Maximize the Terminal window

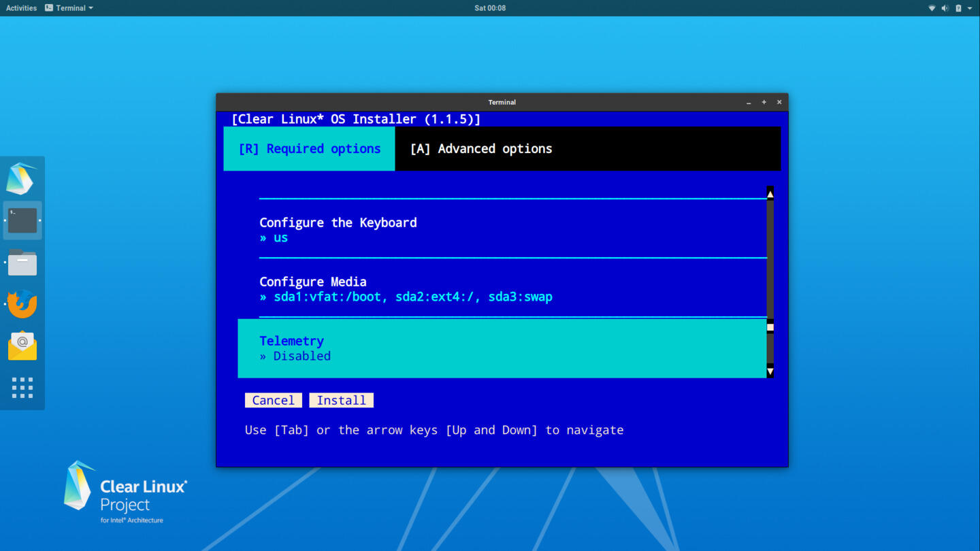pyautogui.click(x=764, y=102)
